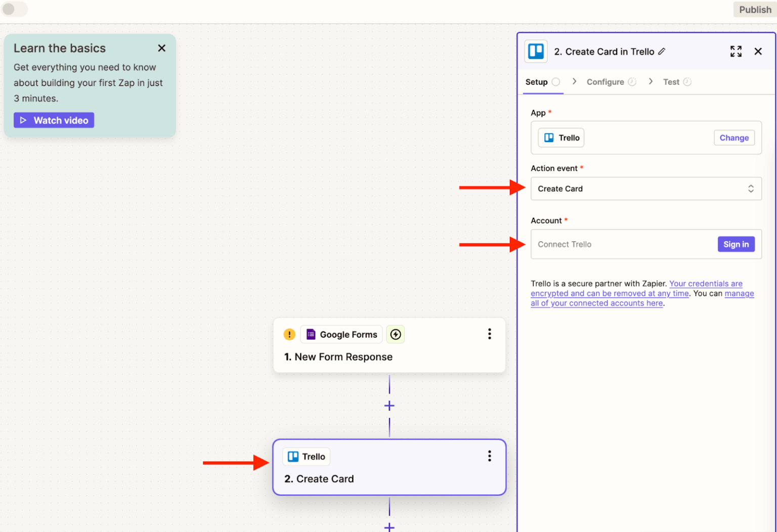777x532 pixels.
Task: Click the Publish button
Action: [x=755, y=9]
